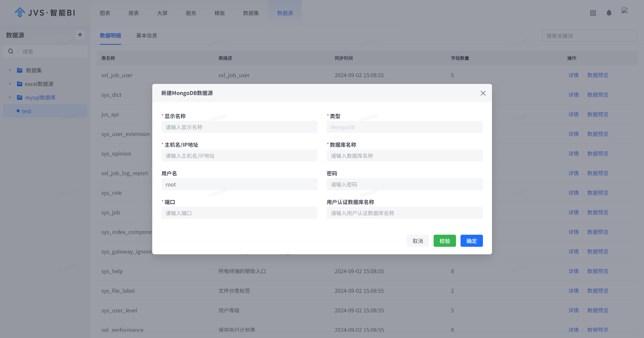Screen dimensions: 644x338
Task: Open the 数据集 top menu
Action: click(x=251, y=13)
